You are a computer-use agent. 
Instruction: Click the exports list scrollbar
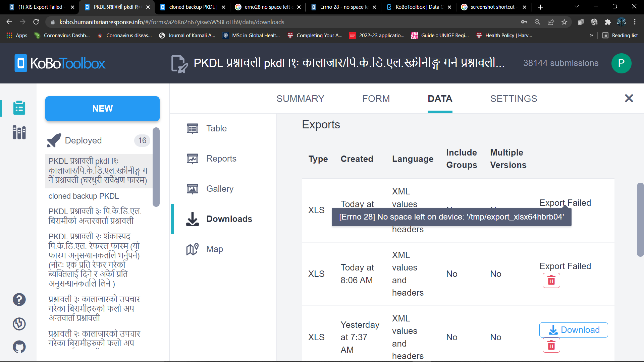640,220
